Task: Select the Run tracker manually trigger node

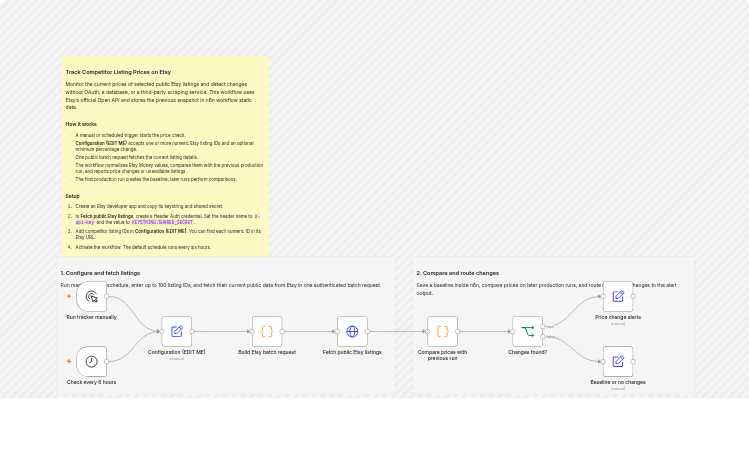Action: click(x=91, y=296)
